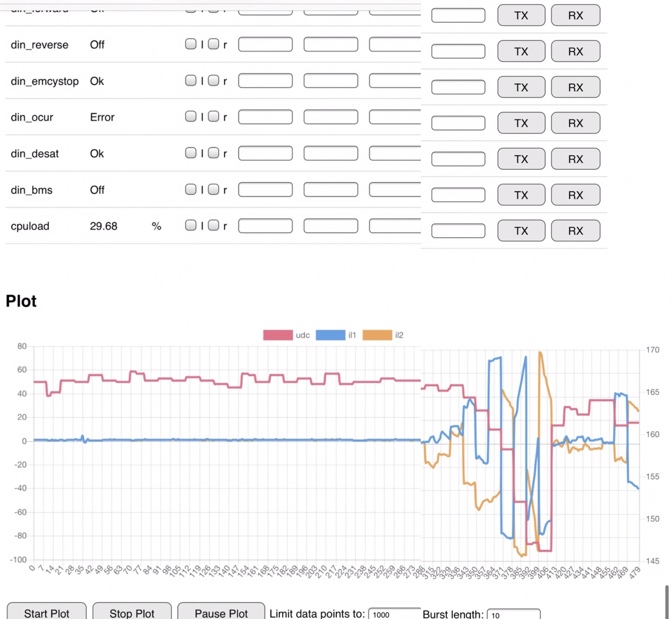Toggle udc series via red legend swatch
This screenshot has width=672, height=619.
coord(278,335)
